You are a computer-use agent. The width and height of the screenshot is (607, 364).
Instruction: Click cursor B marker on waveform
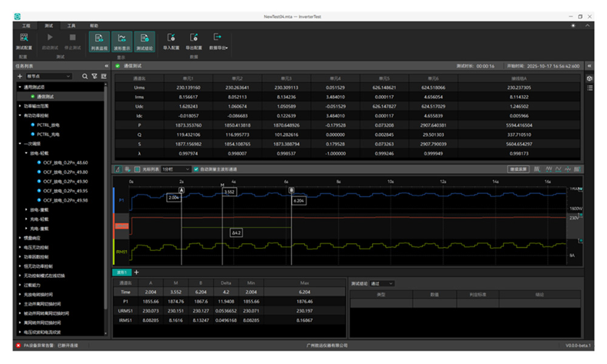[x=291, y=190]
